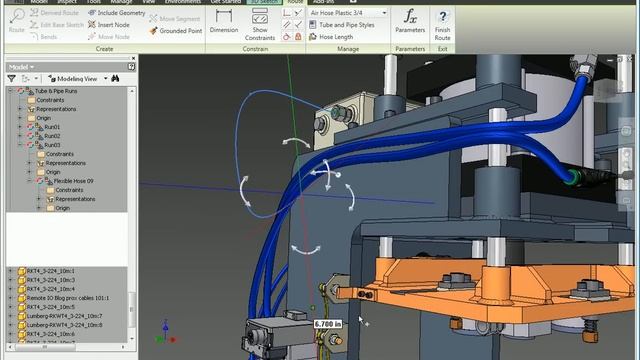Click the Hose Length command
The image size is (640, 360).
pos(331,37)
